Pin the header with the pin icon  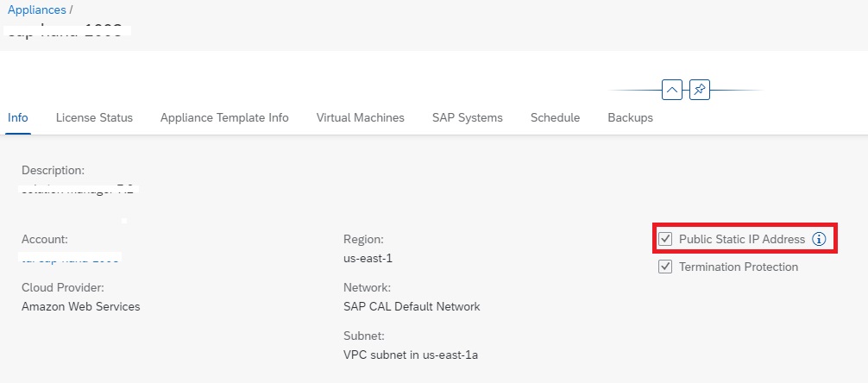pos(700,90)
